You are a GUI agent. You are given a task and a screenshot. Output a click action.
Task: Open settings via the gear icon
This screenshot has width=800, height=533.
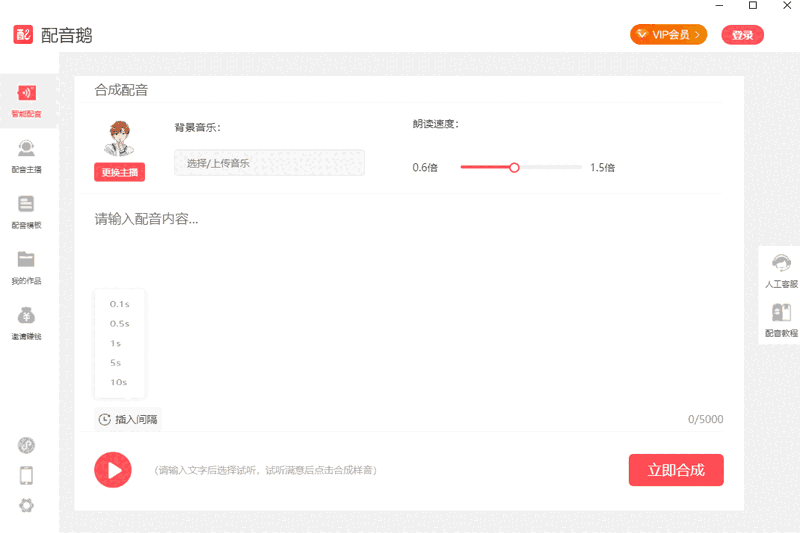27,505
